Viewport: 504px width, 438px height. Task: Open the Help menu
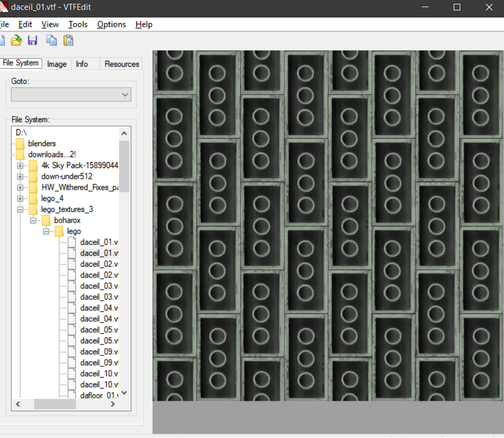[144, 25]
